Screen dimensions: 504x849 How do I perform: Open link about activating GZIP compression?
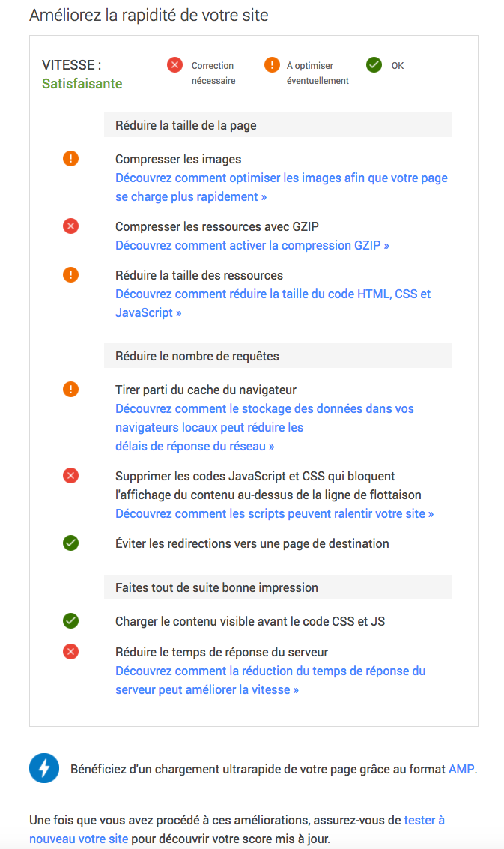click(x=252, y=245)
